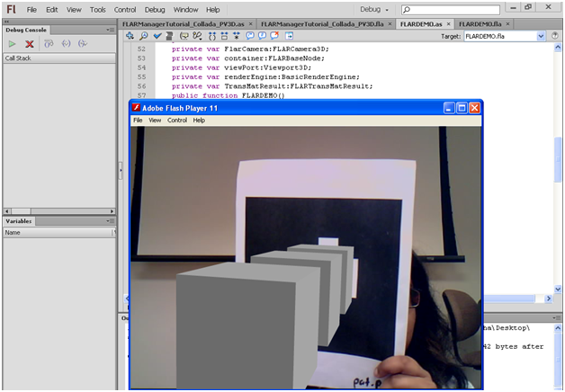This screenshot has width=565, height=392.
Task: Click Step Over in Debug Console
Action: click(49, 43)
